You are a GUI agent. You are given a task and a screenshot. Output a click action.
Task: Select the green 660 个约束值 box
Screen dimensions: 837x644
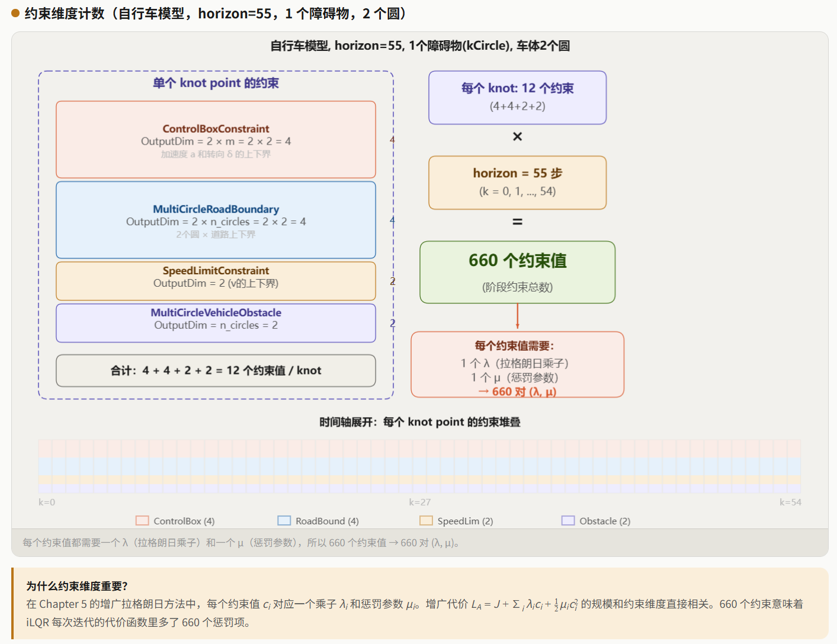point(517,272)
